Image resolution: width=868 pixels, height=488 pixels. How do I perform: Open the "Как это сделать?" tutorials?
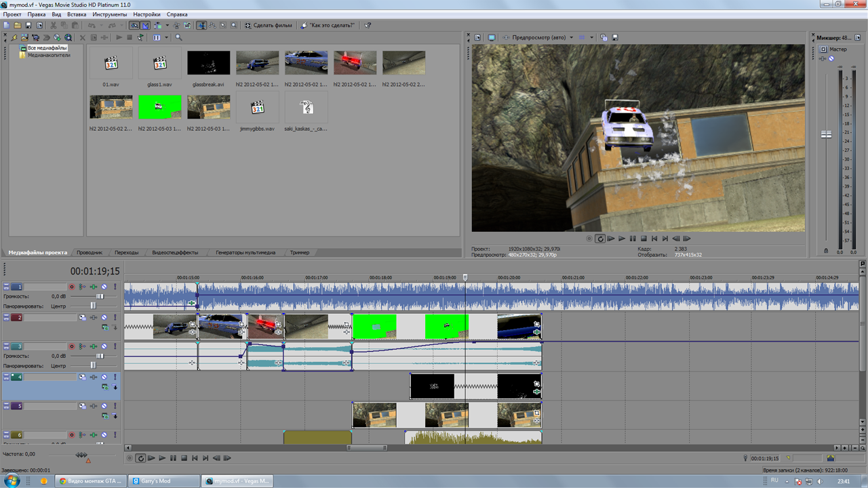[328, 25]
